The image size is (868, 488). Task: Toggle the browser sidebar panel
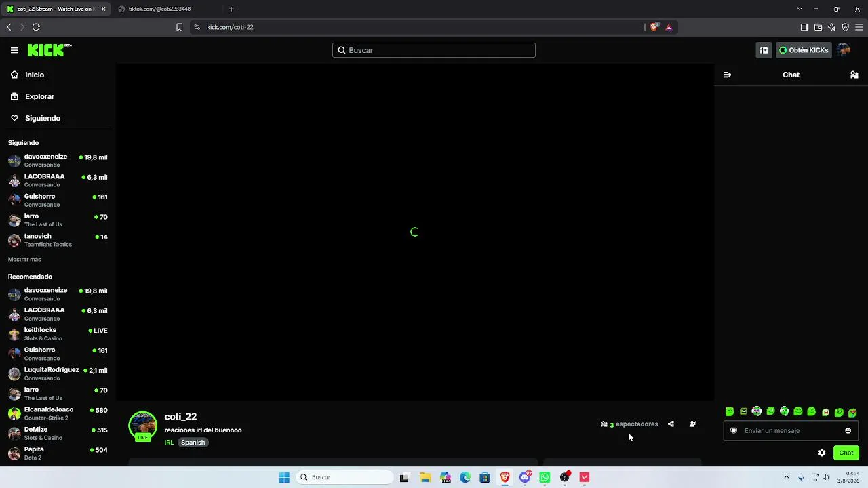coord(804,27)
